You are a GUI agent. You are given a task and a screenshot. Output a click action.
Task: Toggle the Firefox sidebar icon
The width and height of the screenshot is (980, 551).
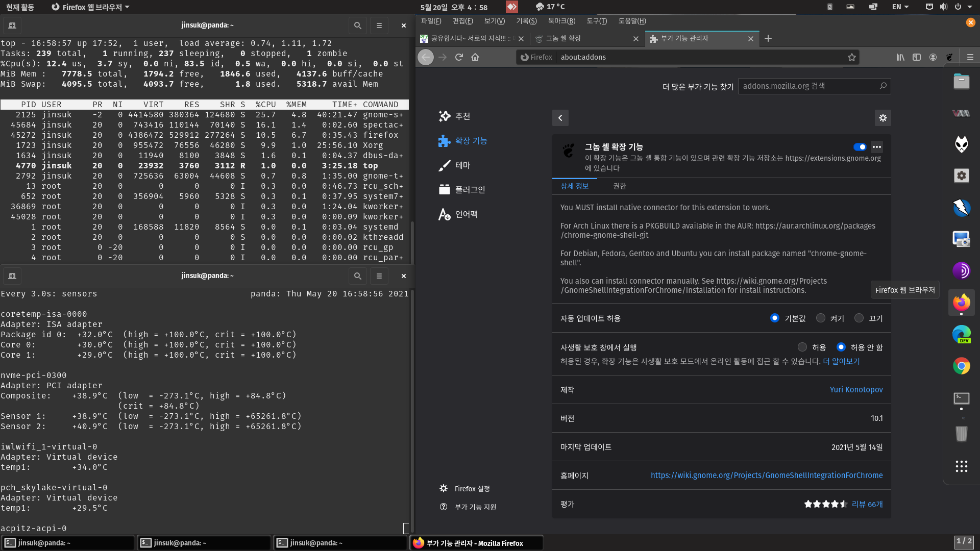click(x=917, y=57)
